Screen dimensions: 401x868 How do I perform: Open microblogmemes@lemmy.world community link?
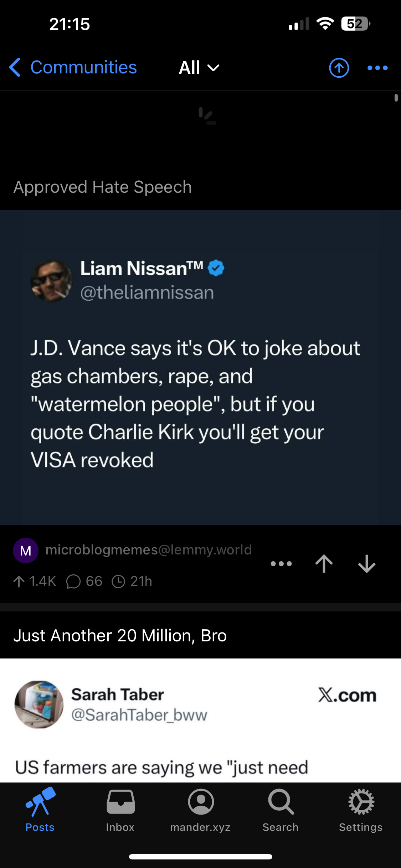pos(149,550)
